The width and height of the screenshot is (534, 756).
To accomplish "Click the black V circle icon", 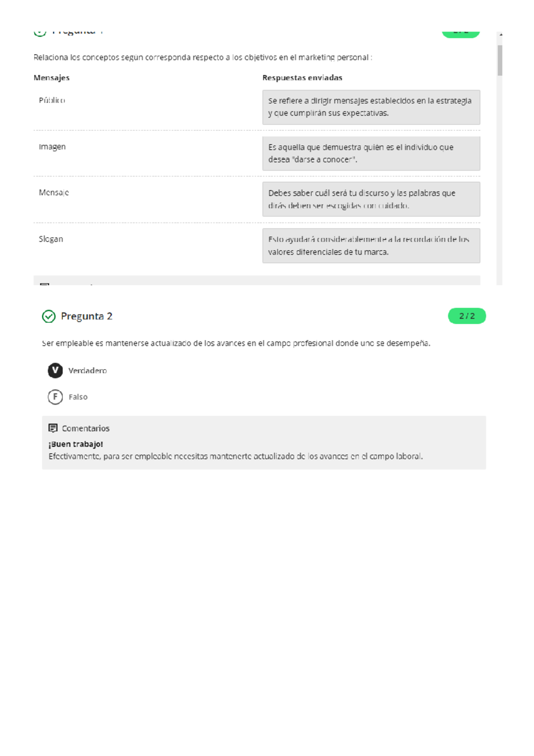I will pyautogui.click(x=55, y=370).
